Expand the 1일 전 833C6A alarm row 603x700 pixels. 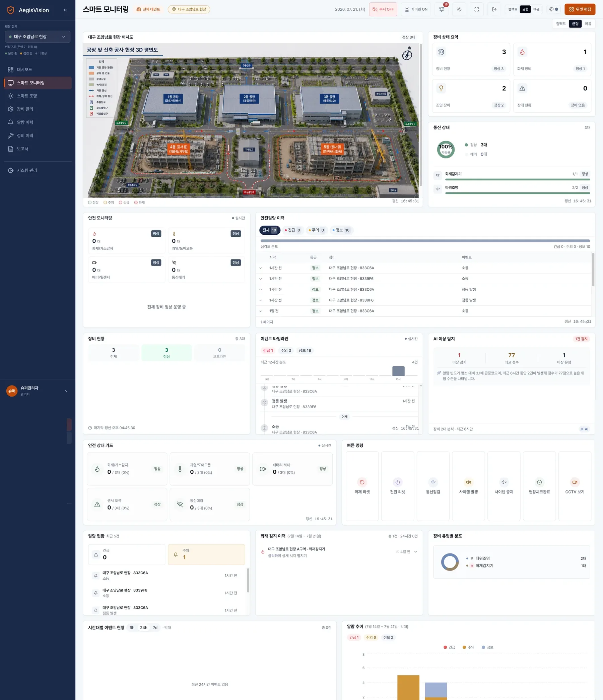tap(260, 311)
